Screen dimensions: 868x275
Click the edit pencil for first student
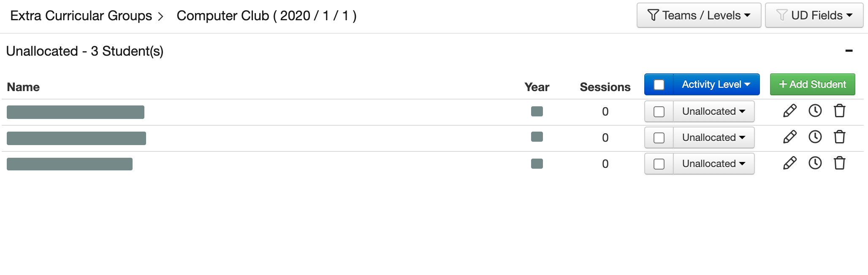click(x=789, y=111)
